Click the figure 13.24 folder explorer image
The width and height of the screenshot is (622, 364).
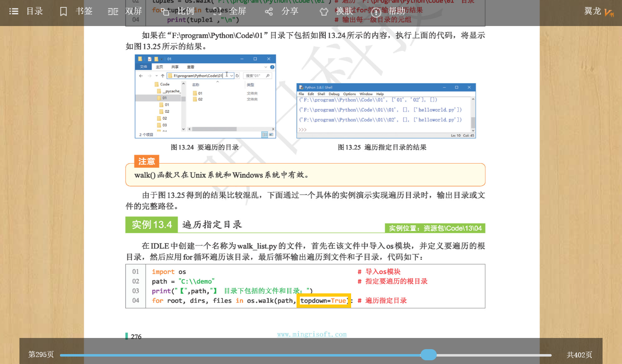tap(205, 97)
